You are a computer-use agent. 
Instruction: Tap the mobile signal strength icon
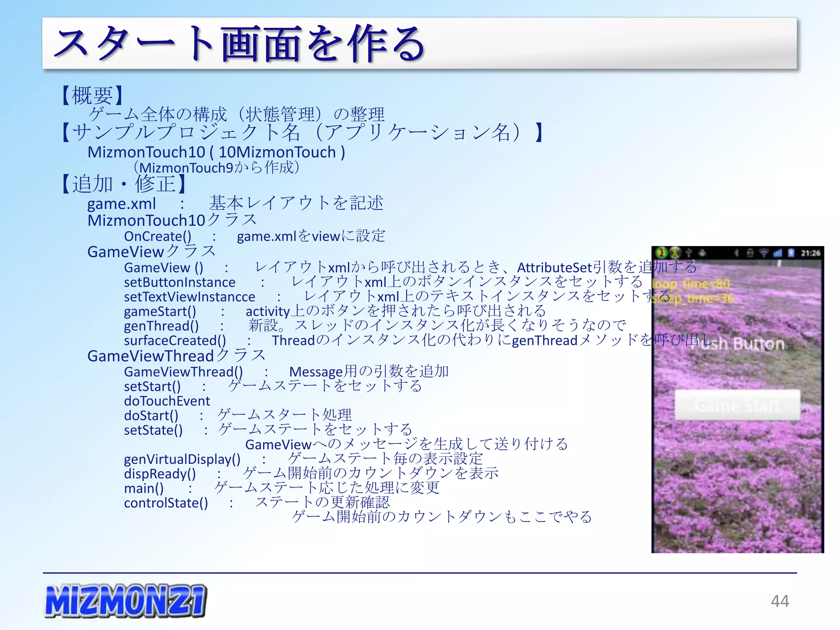click(777, 253)
